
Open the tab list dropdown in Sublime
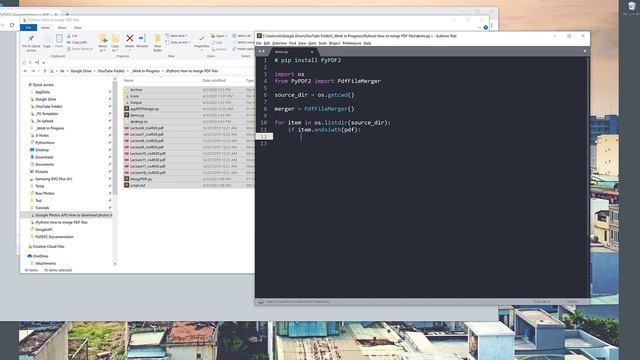tap(585, 51)
